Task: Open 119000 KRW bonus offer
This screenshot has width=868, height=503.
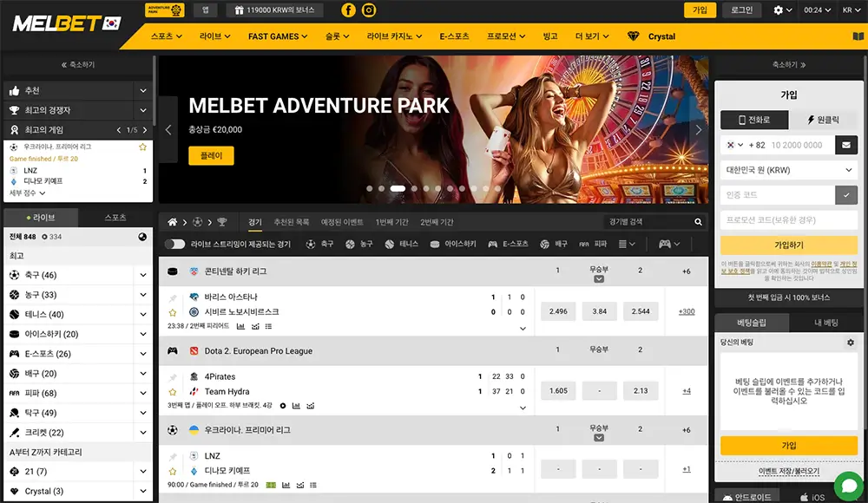Action: (x=274, y=10)
